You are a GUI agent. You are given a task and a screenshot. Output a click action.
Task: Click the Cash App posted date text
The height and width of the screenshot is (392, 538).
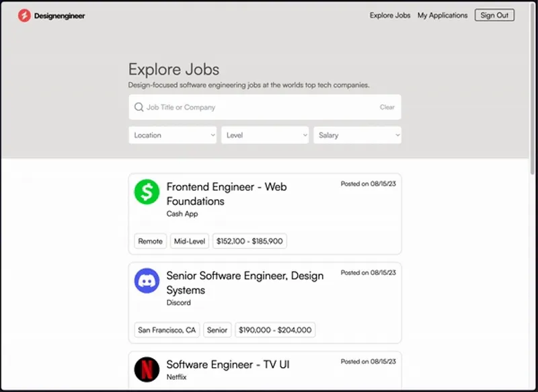point(368,184)
